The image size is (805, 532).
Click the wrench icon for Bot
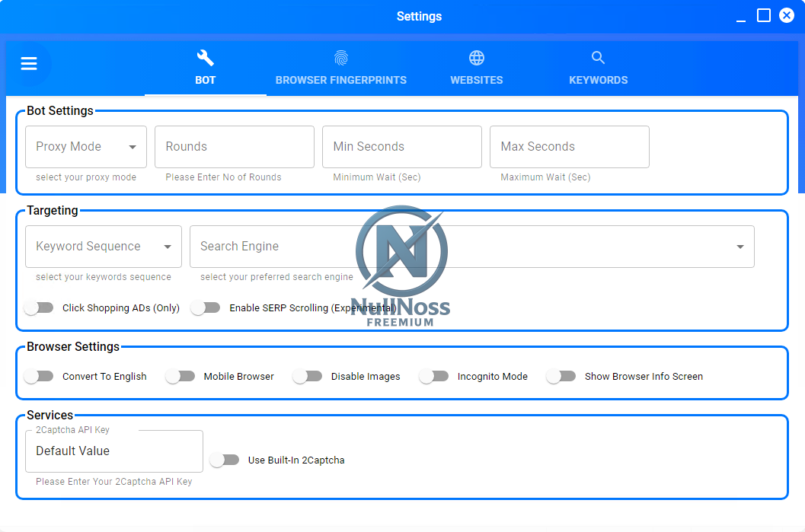click(x=206, y=58)
